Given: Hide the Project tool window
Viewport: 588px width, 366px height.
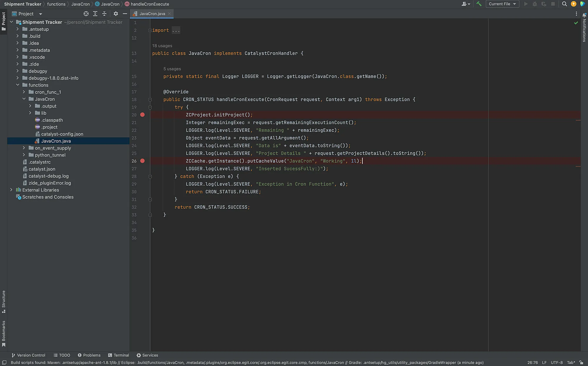Looking at the screenshot, I should pos(125,14).
